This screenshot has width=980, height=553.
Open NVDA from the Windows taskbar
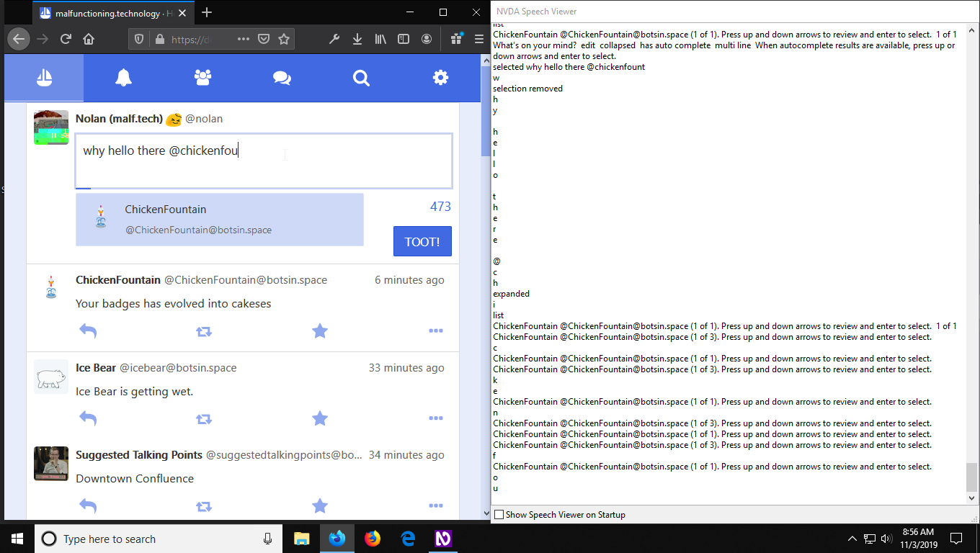[x=443, y=539]
